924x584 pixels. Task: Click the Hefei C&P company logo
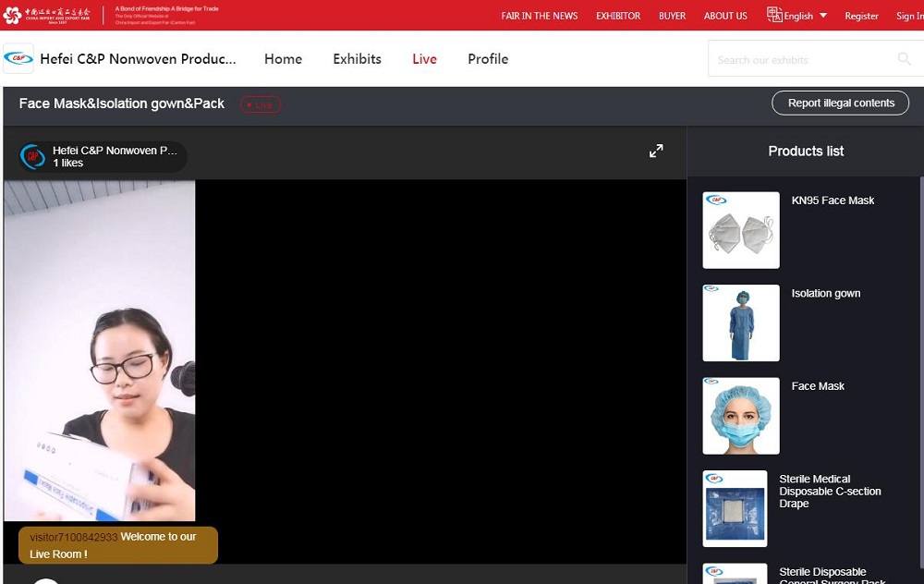point(18,58)
